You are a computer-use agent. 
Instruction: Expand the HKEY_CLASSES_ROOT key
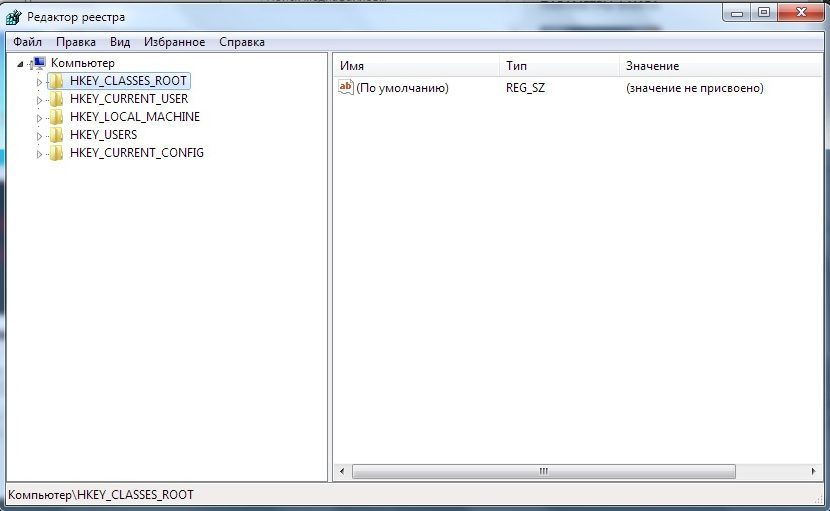[x=39, y=82]
